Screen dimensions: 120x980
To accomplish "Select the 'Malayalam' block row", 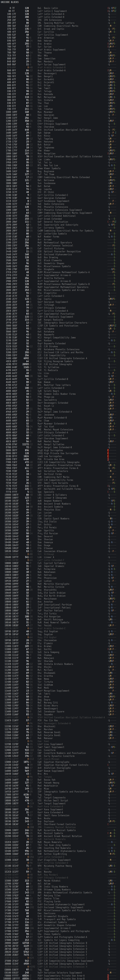I will point(60,97).
